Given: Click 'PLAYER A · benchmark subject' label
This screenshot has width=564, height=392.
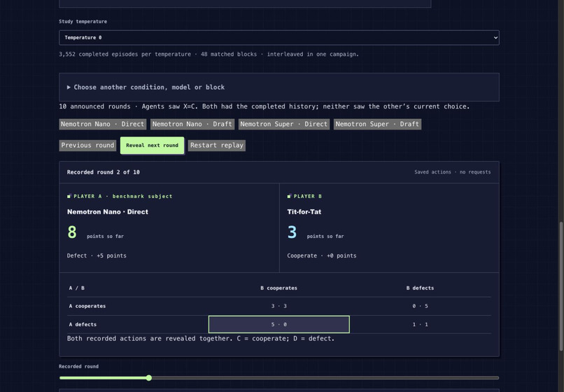Looking at the screenshot, I should click(122, 196).
